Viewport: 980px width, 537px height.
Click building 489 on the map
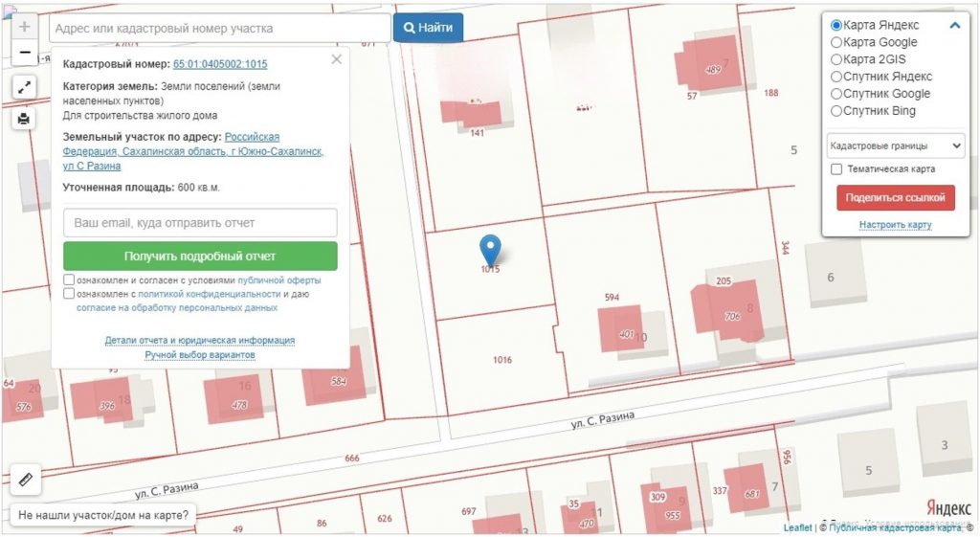pyautogui.click(x=712, y=70)
